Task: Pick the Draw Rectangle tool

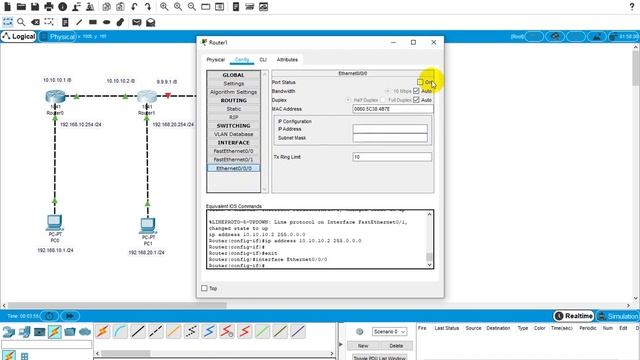Action: [93, 22]
